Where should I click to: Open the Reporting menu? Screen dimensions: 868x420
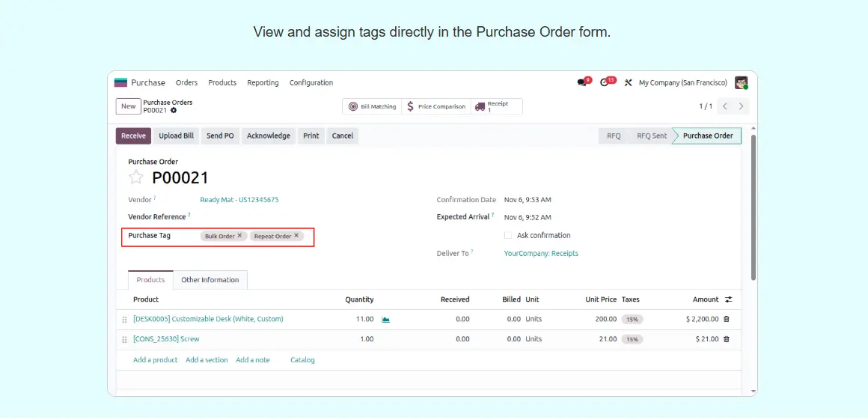point(263,82)
